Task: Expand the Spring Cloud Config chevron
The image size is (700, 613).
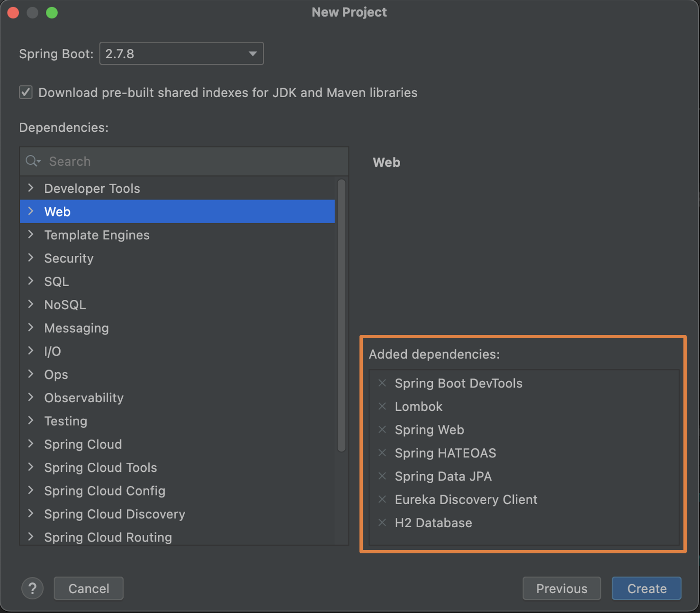Action: coord(31,490)
